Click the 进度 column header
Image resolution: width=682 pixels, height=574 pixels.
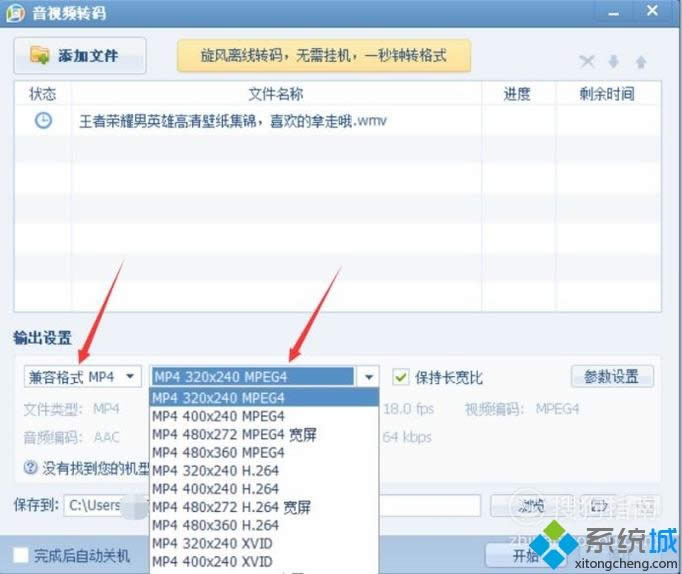pyautogui.click(x=518, y=93)
